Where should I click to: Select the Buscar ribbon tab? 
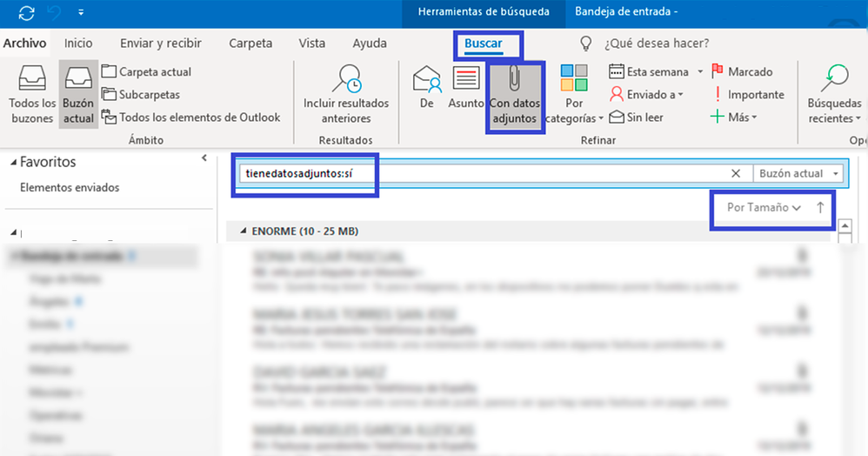click(x=484, y=44)
